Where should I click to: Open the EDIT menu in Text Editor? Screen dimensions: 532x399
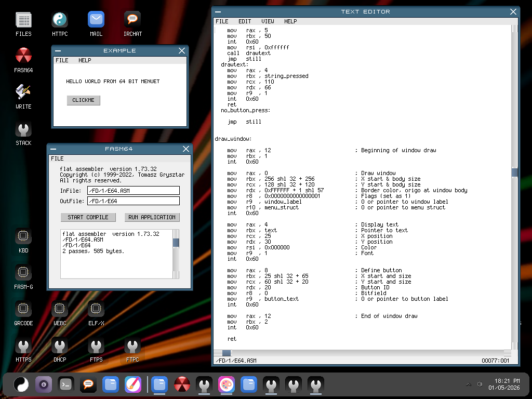coord(245,21)
